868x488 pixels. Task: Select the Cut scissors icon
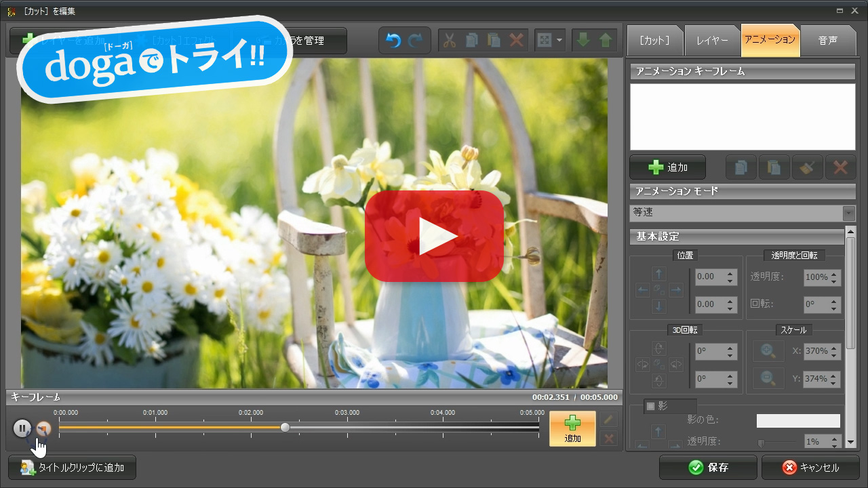pos(449,39)
